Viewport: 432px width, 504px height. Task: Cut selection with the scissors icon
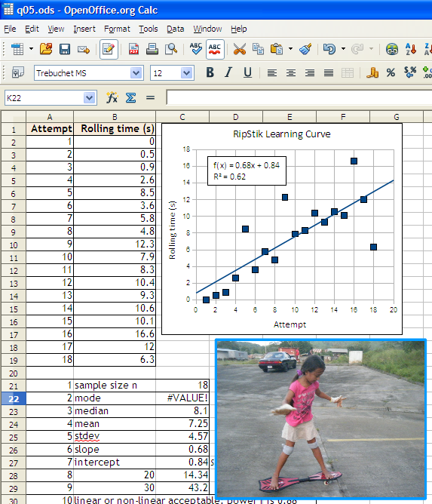pyautogui.click(x=239, y=49)
